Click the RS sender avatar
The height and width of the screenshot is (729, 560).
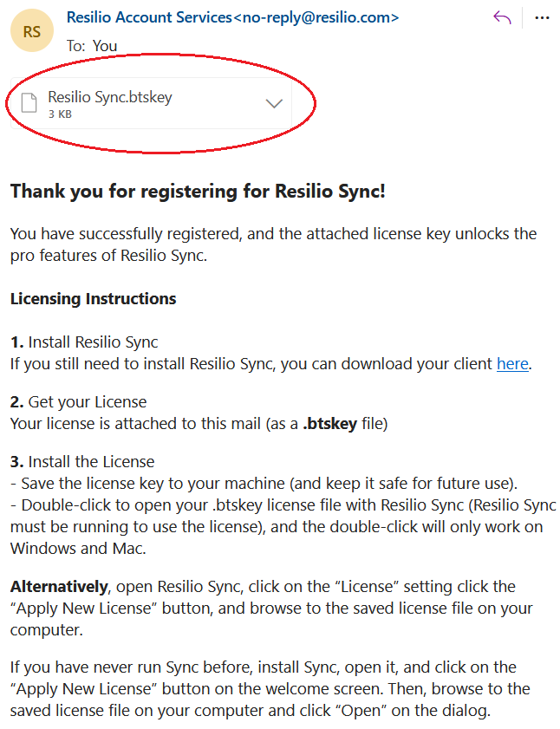[x=32, y=31]
